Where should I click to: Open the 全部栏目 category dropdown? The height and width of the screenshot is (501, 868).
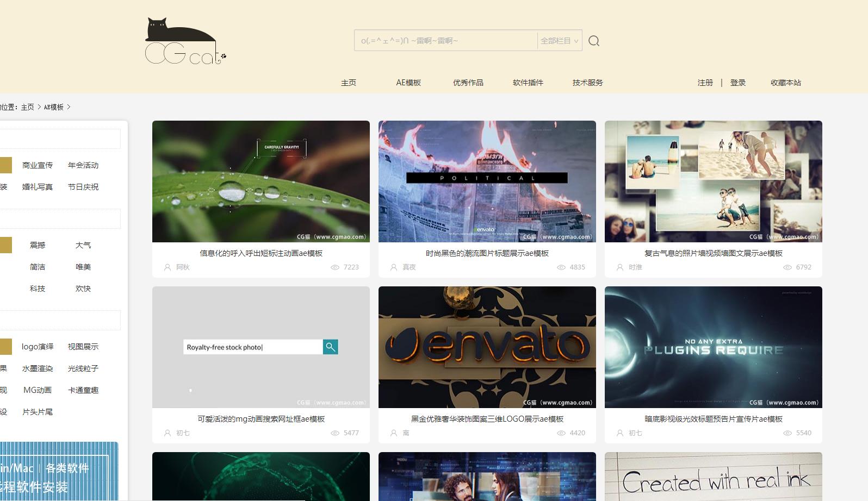(559, 41)
